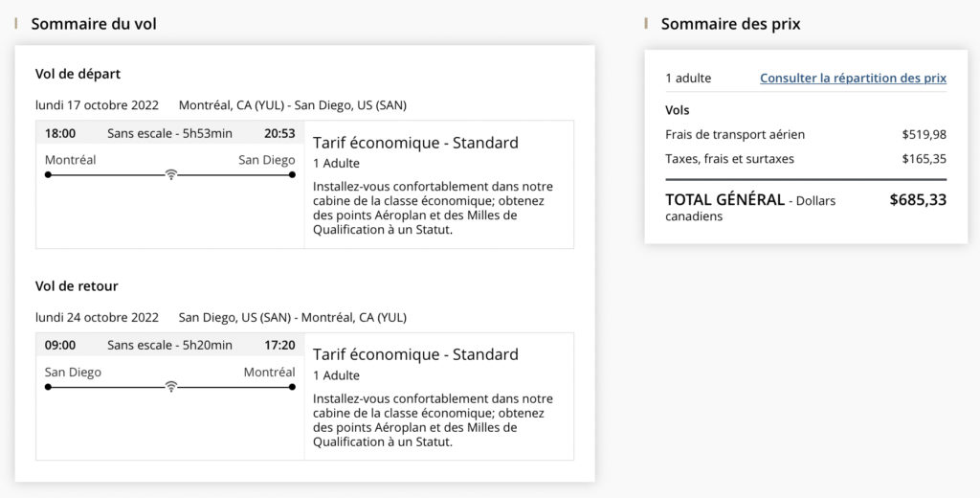
Task: Click the 20:53 arrival time in San Diego
Action: (x=279, y=133)
